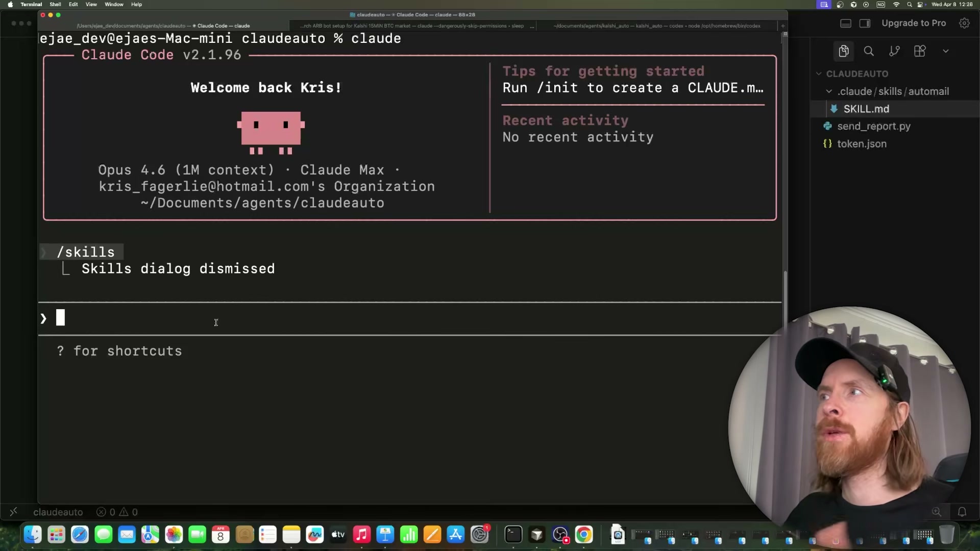This screenshot has height=551, width=980.
Task: Toggle the bottom panel layout in Cursor
Action: pos(846,23)
